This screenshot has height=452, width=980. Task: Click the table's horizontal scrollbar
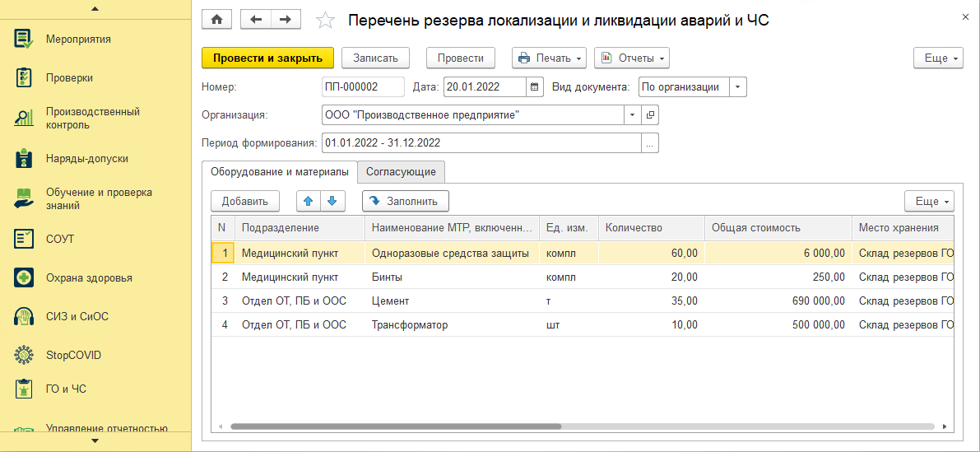pyautogui.click(x=396, y=426)
